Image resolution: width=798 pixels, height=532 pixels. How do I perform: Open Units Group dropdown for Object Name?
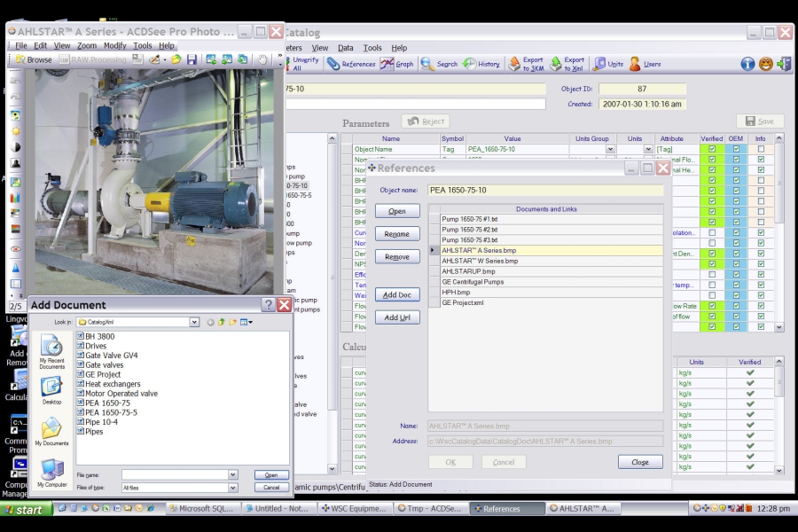coord(610,149)
